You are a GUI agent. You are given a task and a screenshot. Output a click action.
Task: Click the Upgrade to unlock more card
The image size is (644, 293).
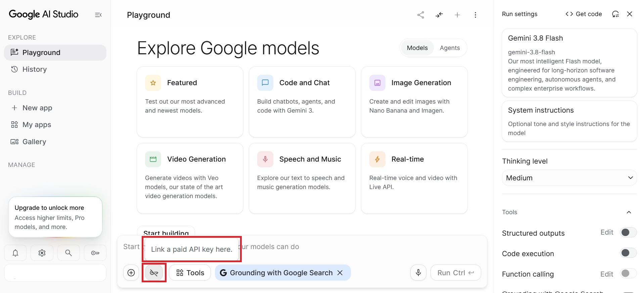tap(55, 217)
